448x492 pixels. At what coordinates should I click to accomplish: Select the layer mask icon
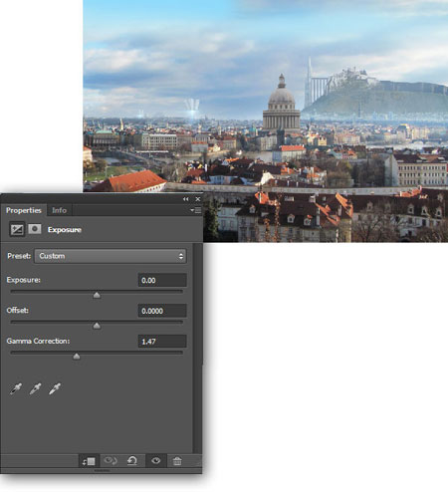pos(35,229)
